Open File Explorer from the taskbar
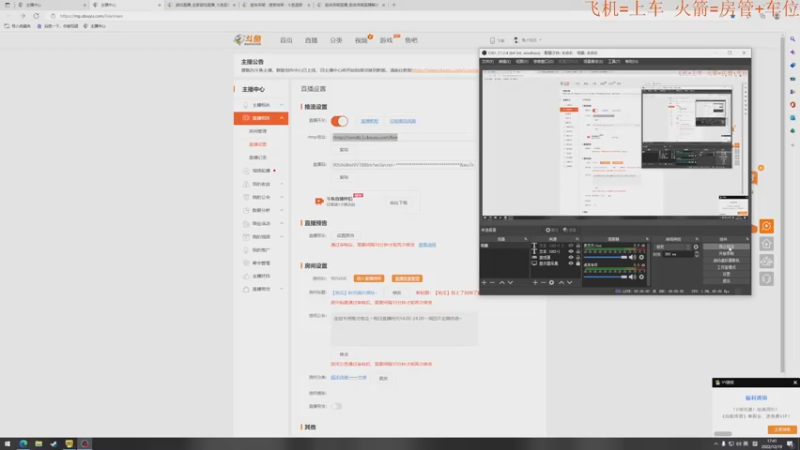 pos(38,444)
